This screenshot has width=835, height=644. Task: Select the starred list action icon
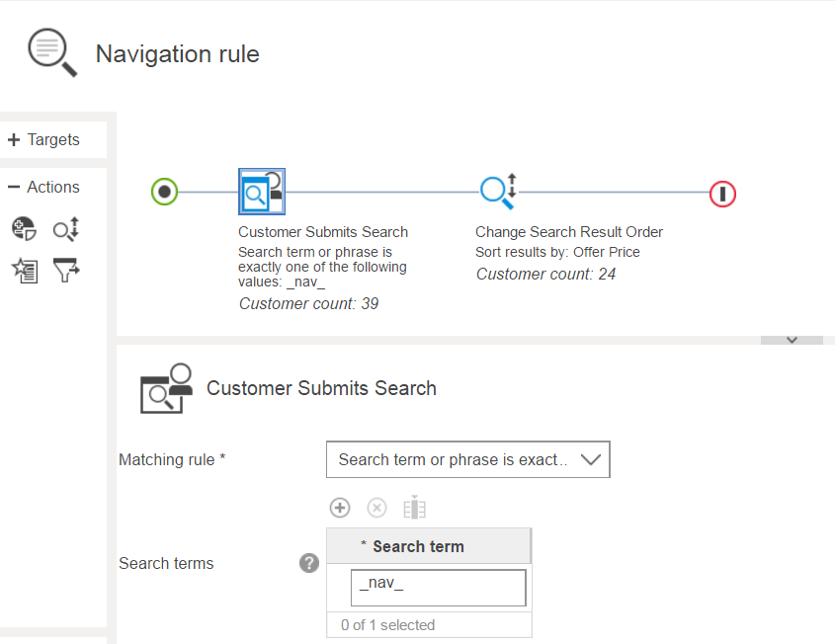tap(24, 269)
